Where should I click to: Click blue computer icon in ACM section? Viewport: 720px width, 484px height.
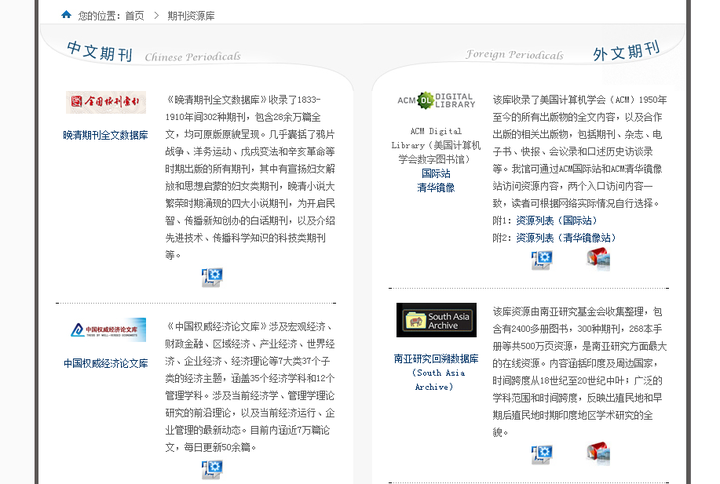pyautogui.click(x=542, y=260)
